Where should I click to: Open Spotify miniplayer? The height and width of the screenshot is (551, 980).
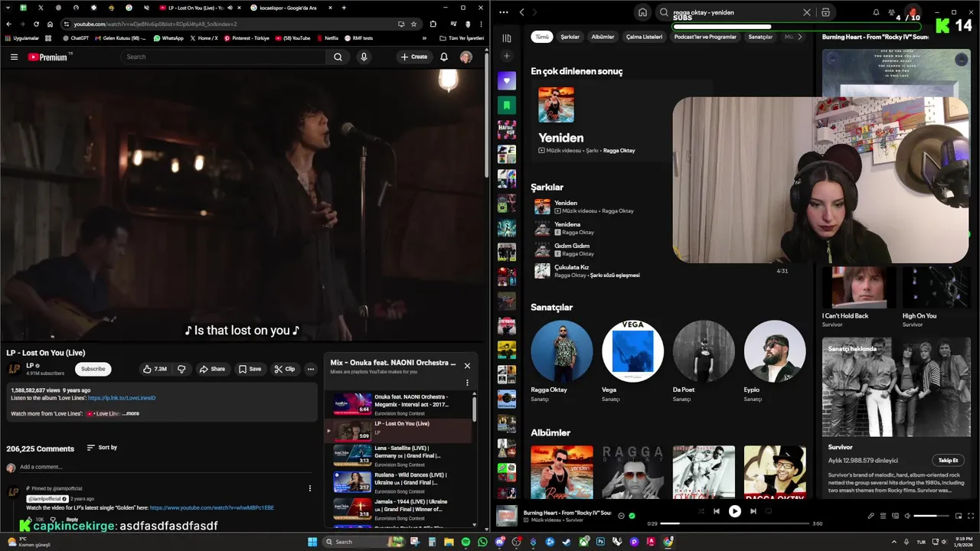(x=958, y=516)
